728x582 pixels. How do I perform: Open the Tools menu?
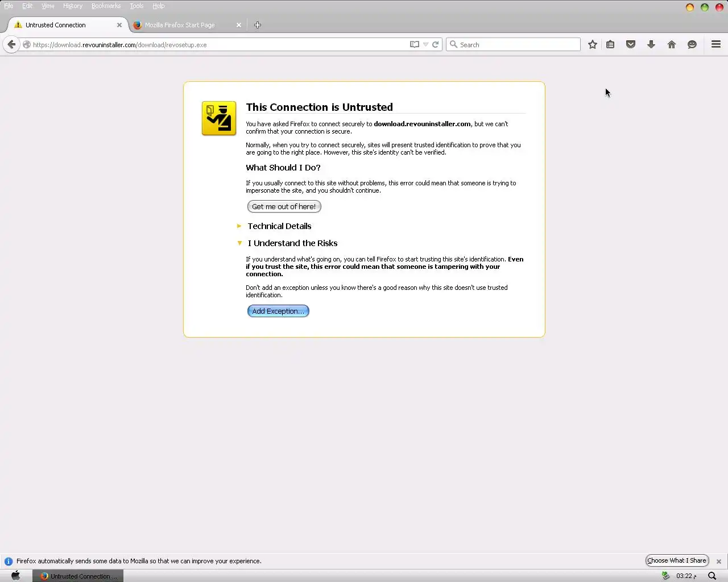click(x=136, y=6)
